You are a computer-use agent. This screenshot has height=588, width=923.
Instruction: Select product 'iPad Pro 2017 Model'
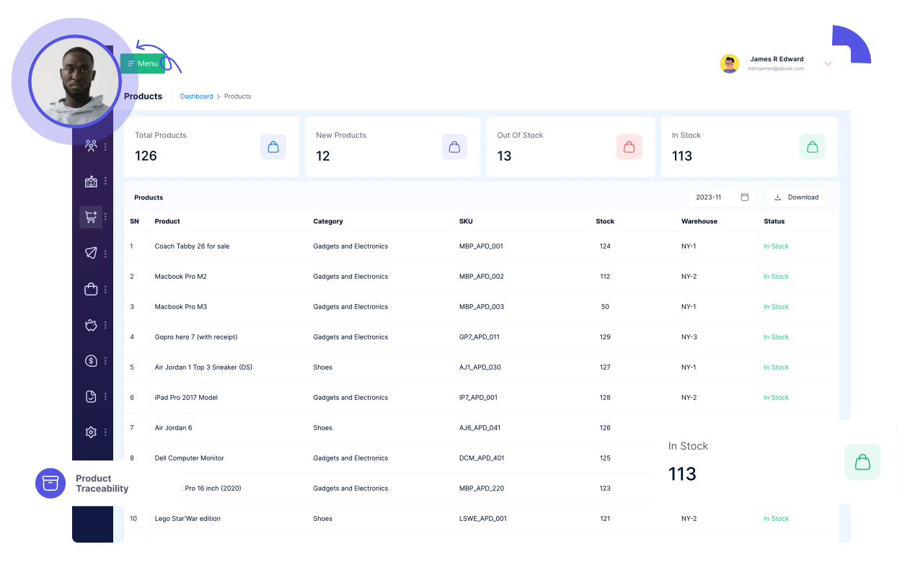point(186,398)
